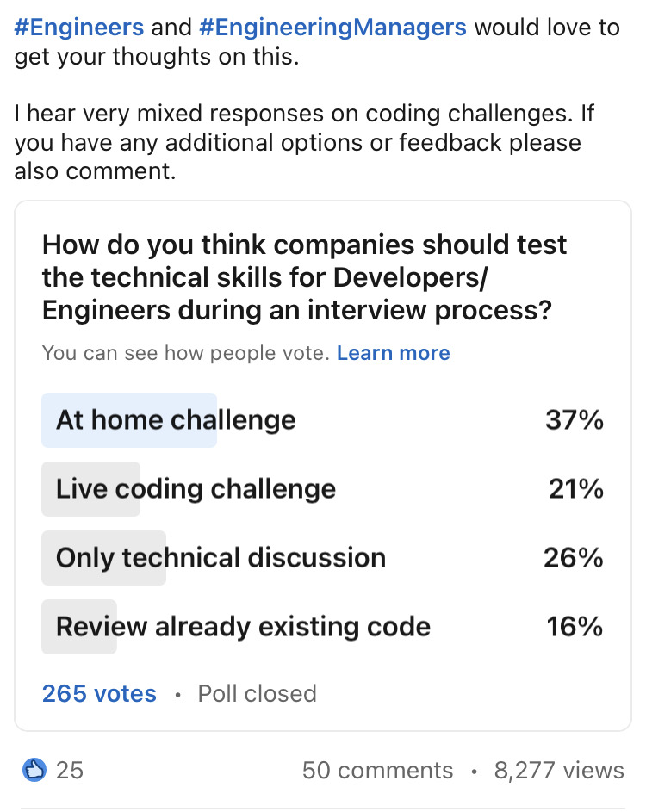Click the 16% result value
Viewport: 646px width, 812px height.
tap(575, 627)
